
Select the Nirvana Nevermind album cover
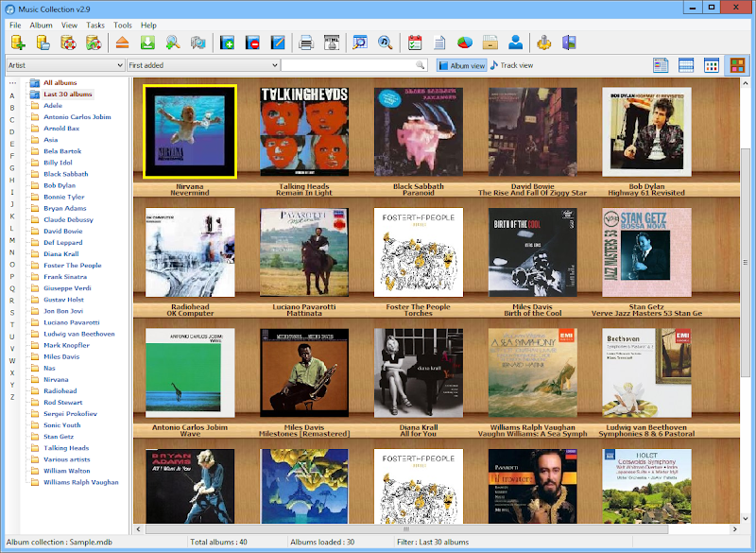tap(190, 131)
